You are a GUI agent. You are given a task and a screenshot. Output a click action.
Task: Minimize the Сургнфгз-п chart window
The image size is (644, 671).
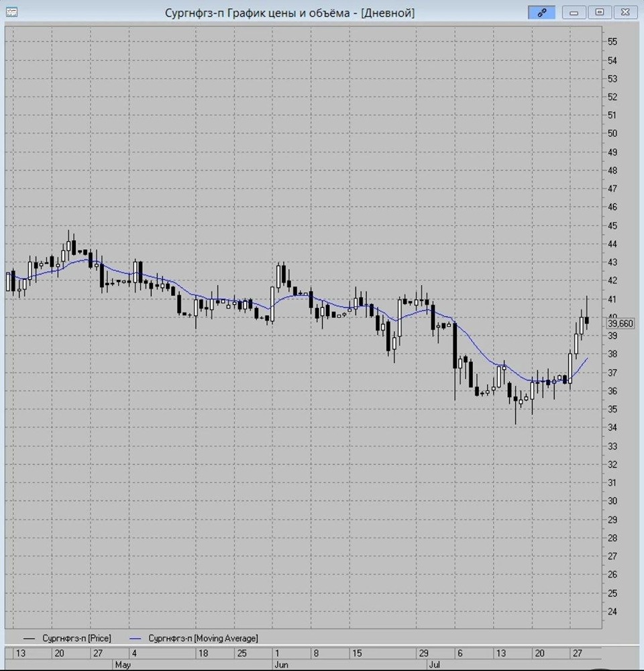point(574,12)
